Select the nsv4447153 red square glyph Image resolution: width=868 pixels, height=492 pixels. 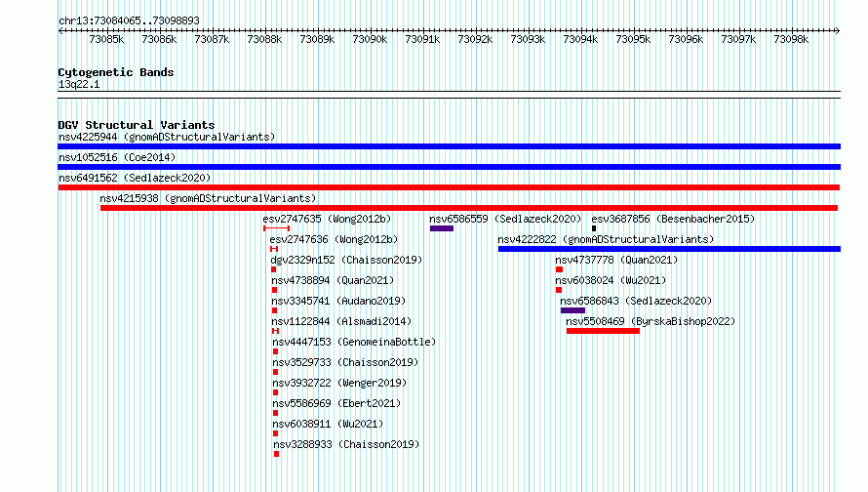click(276, 351)
